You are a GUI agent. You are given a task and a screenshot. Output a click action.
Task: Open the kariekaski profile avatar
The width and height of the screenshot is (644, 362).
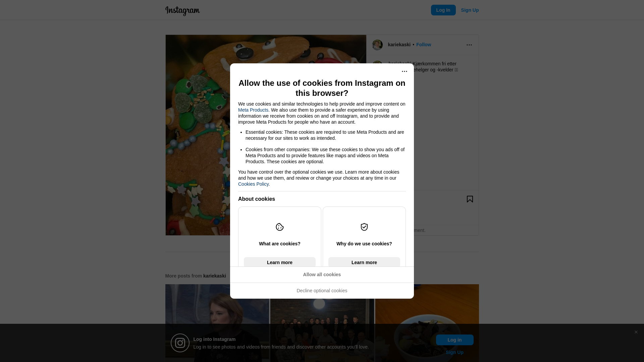[377, 45]
